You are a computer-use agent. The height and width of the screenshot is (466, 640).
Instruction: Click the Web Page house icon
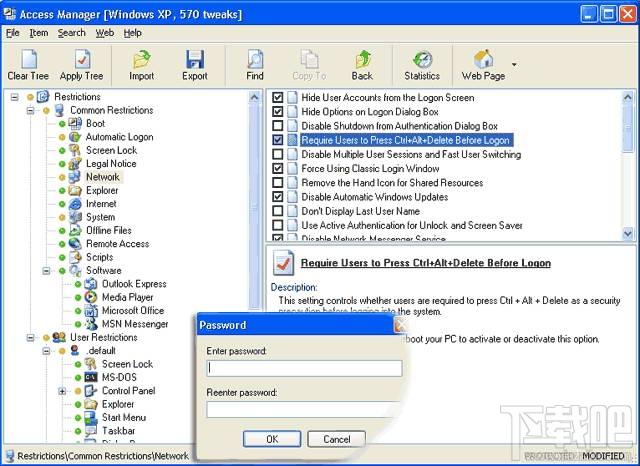coord(483,60)
